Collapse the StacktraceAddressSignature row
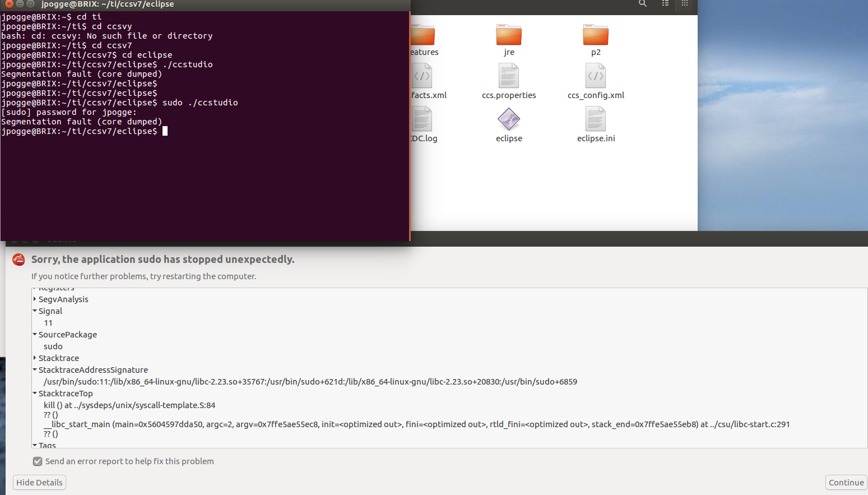 coord(35,370)
